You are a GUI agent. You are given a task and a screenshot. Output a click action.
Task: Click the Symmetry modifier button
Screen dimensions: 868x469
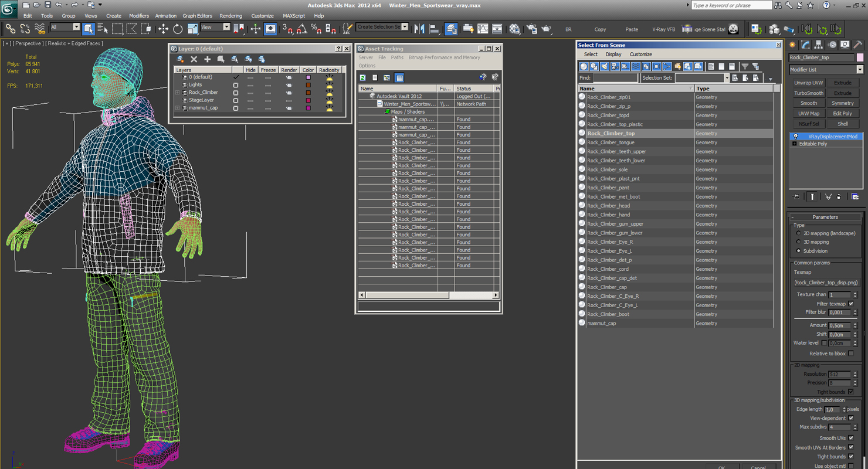pyautogui.click(x=843, y=103)
